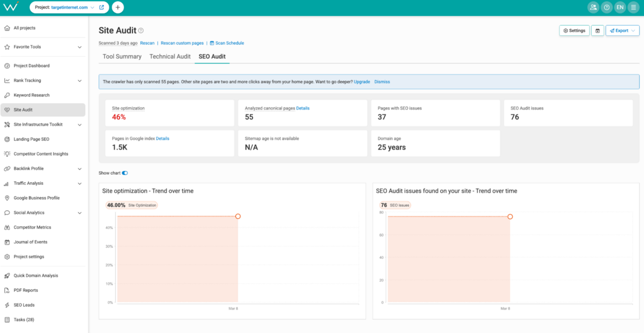644x333 pixels.
Task: Click the 76 SEO Issues legend badge
Action: [395, 205]
